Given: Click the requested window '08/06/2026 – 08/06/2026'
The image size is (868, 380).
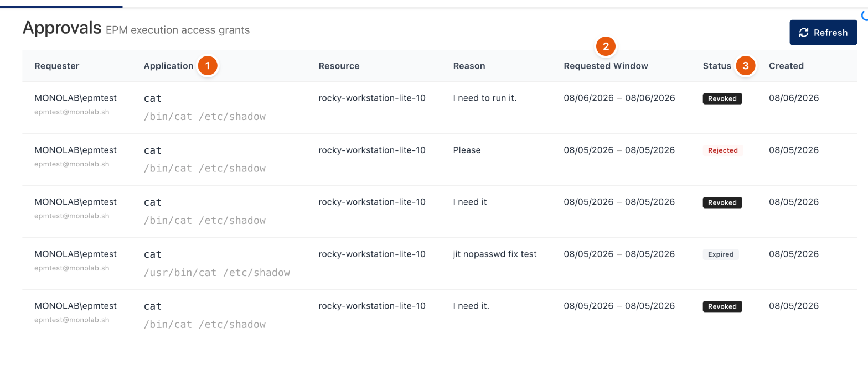Looking at the screenshot, I should (x=619, y=98).
